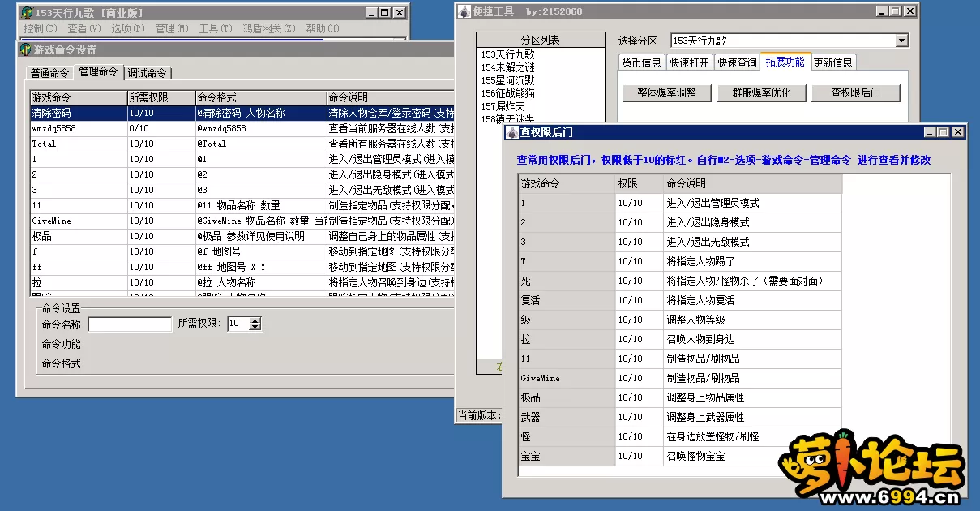Screen dimensions: 980x511
Task: Select the ff row in 游戏命令设置
Action: pos(242,267)
